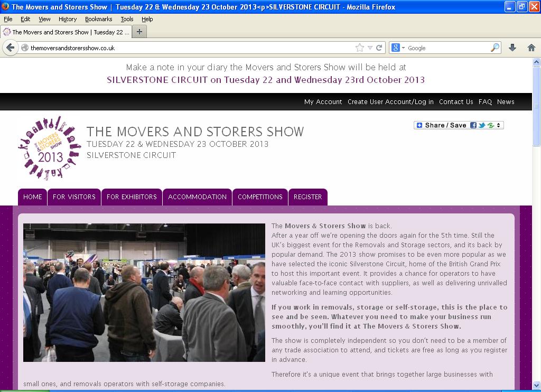541x392 pixels.
Task: Open Create User Account/Log in link
Action: point(390,102)
